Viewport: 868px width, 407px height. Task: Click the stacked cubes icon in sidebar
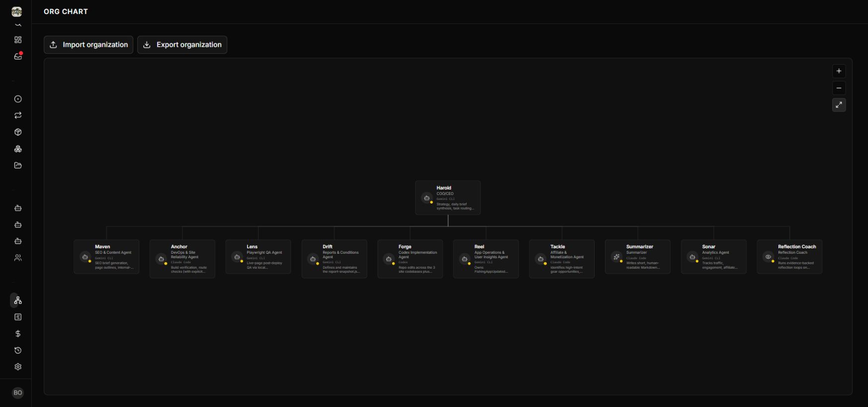coord(18,149)
